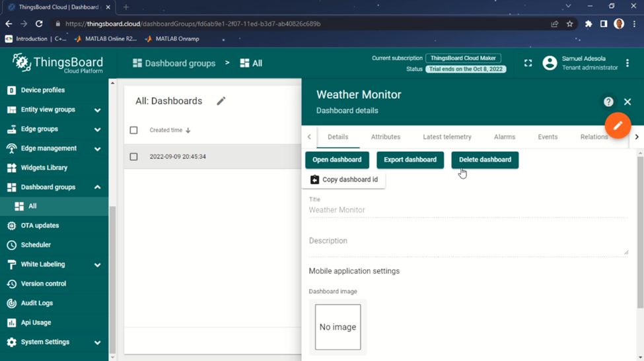Click the Description text area
This screenshot has width=644, height=361.
(468, 242)
